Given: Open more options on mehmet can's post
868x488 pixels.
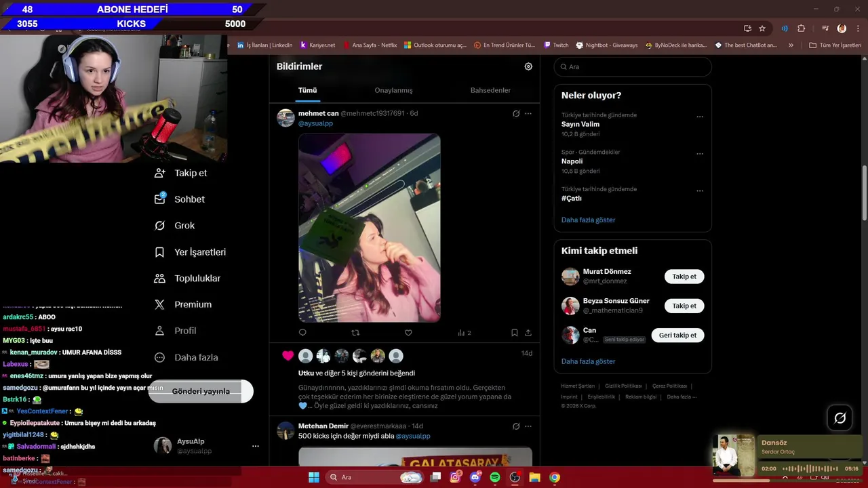Looking at the screenshot, I should tap(528, 114).
